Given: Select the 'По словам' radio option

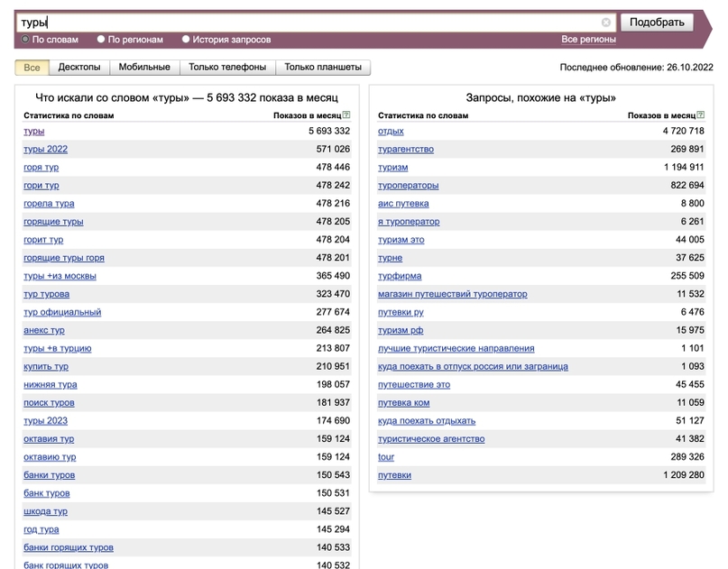Looking at the screenshot, I should tap(25, 40).
